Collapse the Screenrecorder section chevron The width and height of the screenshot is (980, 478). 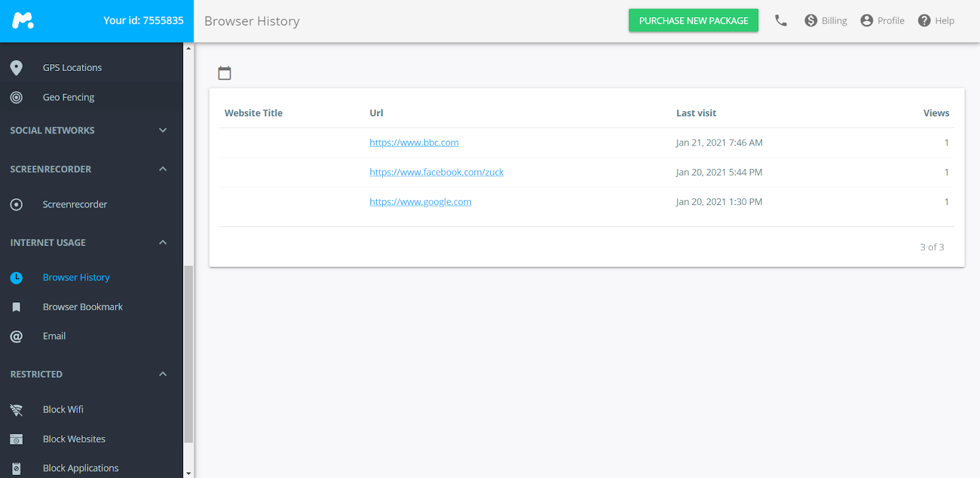click(163, 169)
